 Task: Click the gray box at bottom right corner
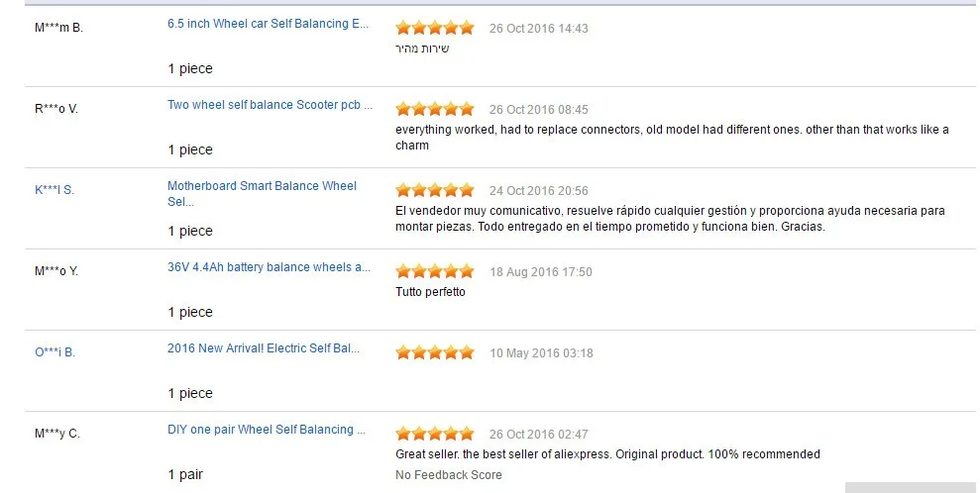click(911, 487)
